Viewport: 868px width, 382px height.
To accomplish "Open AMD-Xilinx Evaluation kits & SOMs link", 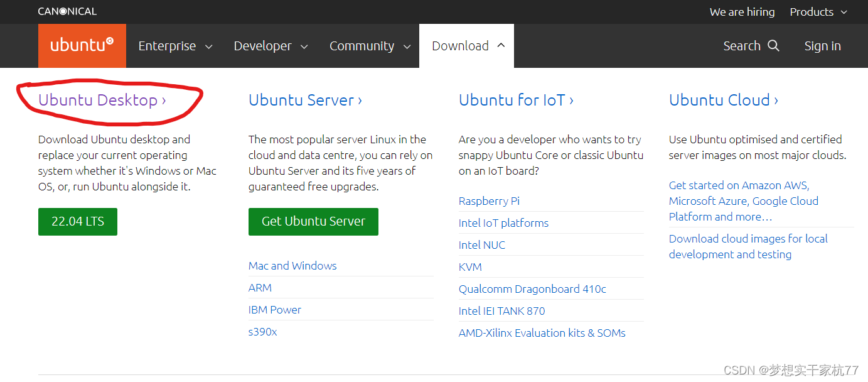I will [542, 333].
